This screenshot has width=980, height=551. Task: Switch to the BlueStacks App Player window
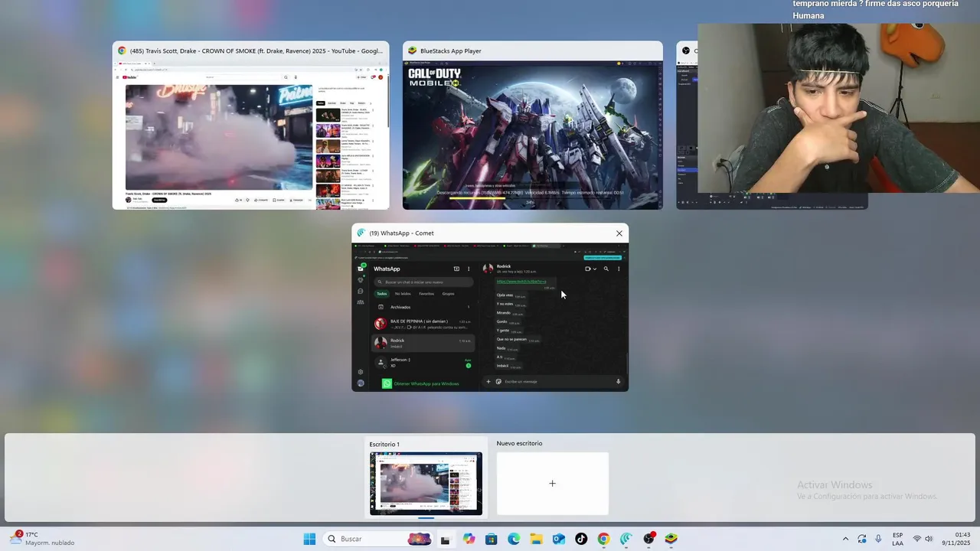coord(533,126)
